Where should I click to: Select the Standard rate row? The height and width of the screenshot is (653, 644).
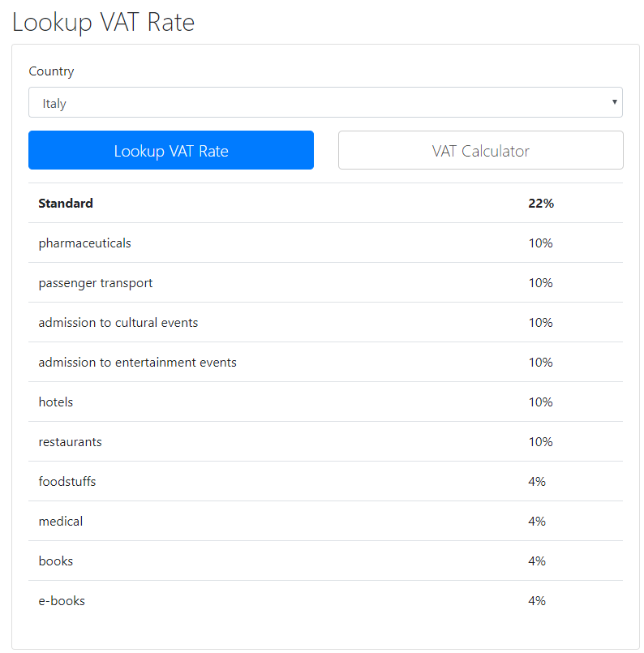[x=66, y=204]
